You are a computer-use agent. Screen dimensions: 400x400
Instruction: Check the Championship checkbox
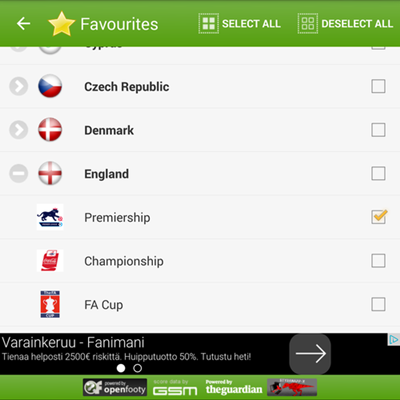pos(378,261)
